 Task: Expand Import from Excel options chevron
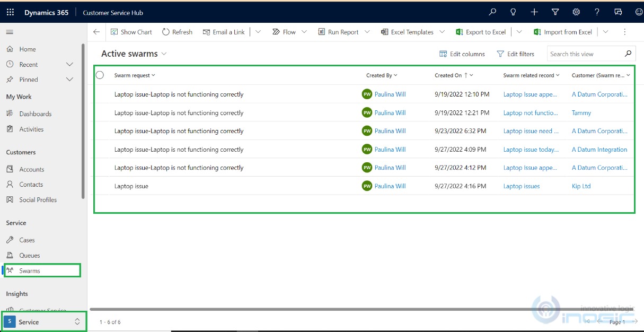[x=605, y=32]
